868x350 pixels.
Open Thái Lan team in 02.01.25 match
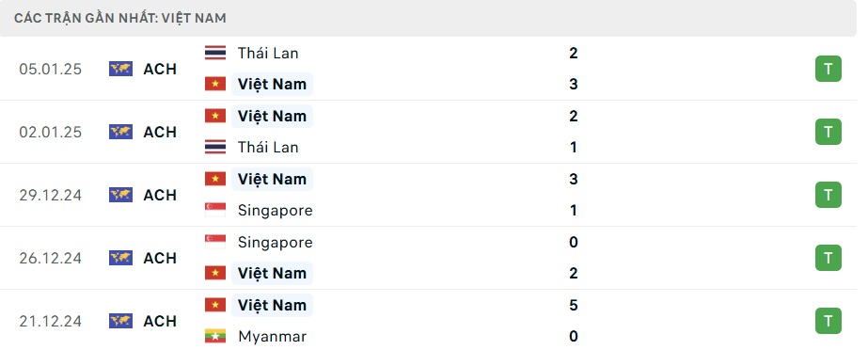268,148
